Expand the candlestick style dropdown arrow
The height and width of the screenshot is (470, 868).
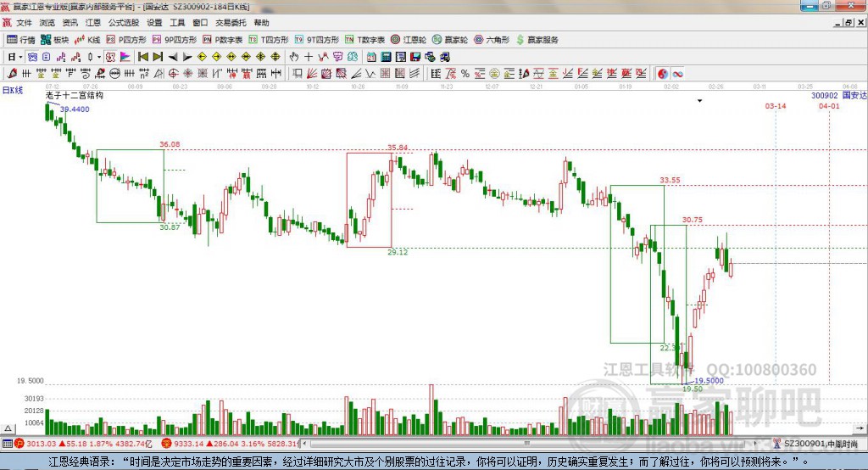pos(99,57)
